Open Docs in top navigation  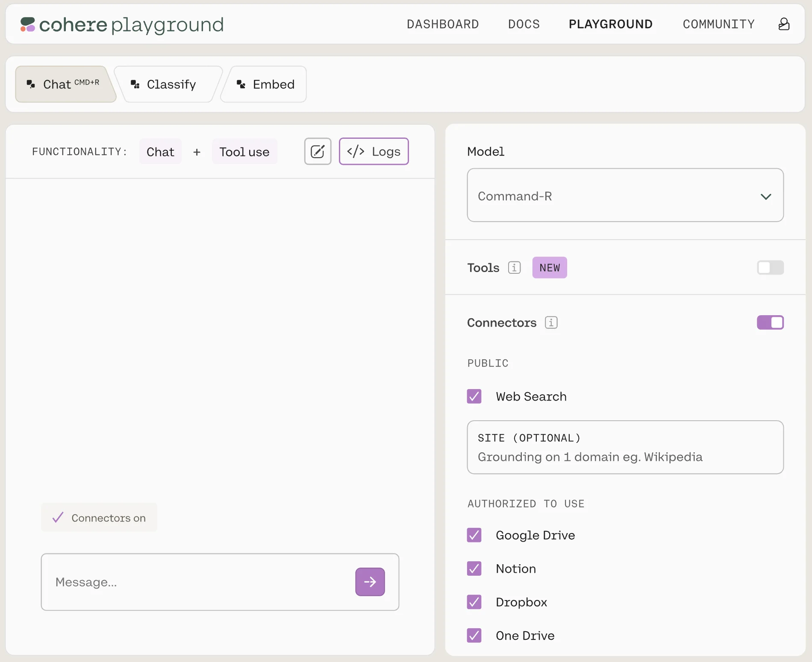point(524,24)
